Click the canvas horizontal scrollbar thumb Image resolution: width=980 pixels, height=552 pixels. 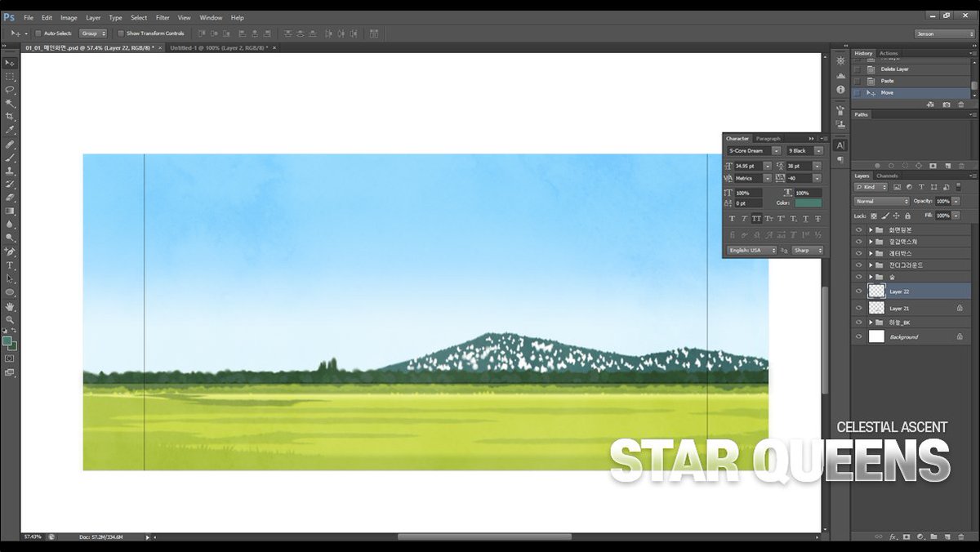pos(484,536)
